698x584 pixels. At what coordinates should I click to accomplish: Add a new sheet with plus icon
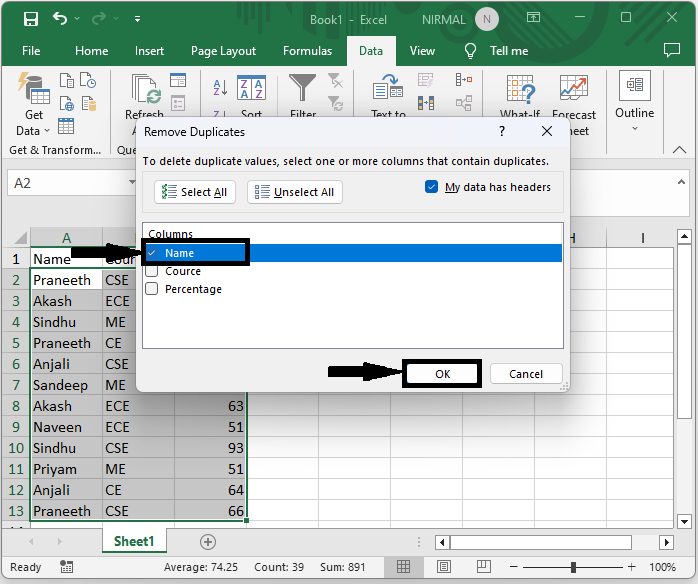tap(208, 541)
